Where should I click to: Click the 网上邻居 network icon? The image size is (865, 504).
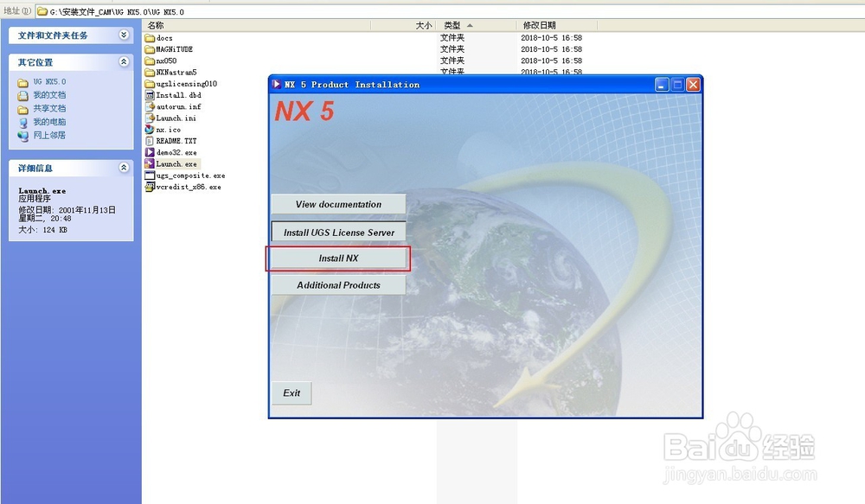point(23,136)
